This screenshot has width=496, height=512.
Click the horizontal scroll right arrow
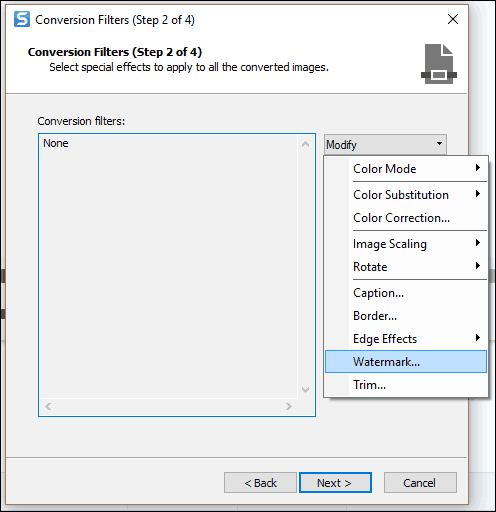289,406
